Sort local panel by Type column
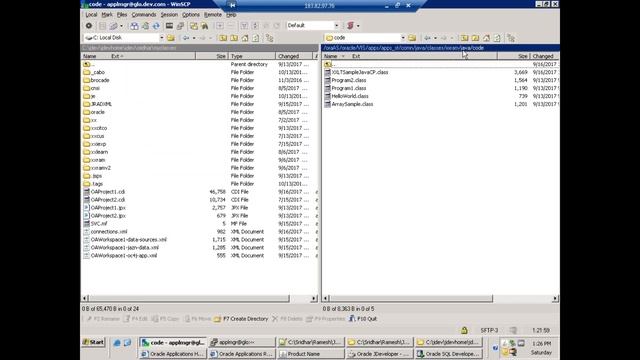 (x=251, y=56)
